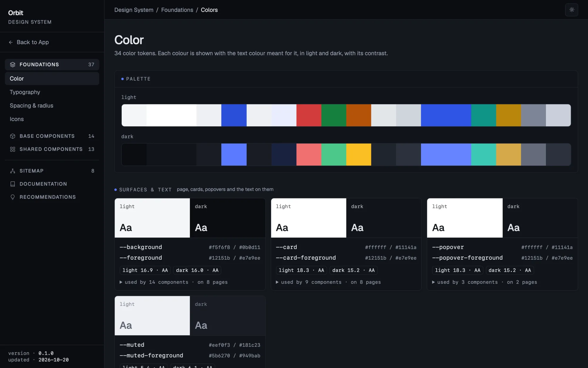588x368 pixels.
Task: Go to Foundations breadcrumb
Action: coord(177,10)
